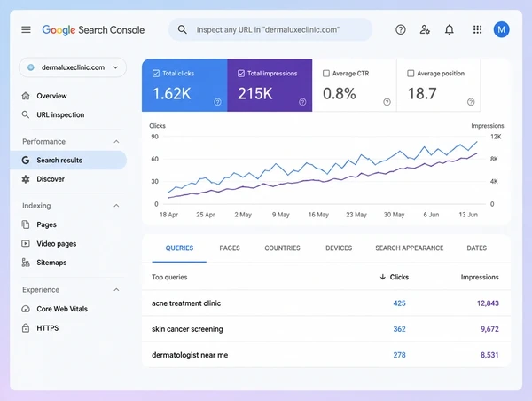Select the 'skin cancer screening' query
532x401 pixels.
(187, 329)
